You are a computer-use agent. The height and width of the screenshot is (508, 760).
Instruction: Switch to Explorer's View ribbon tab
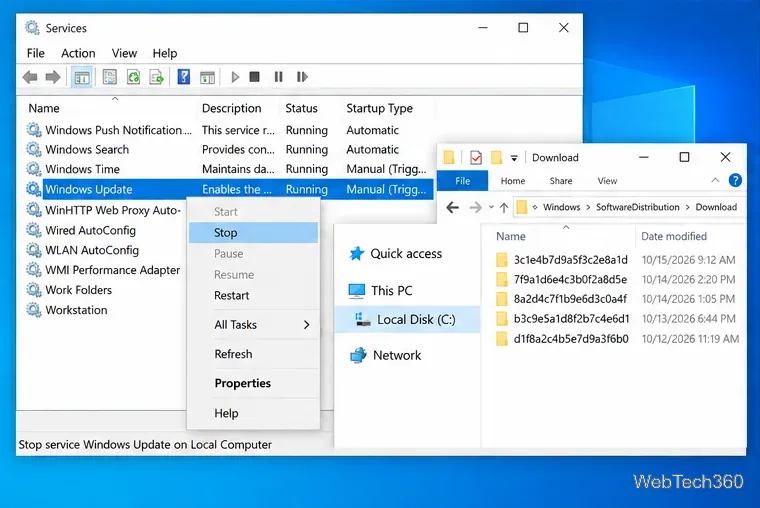pos(607,181)
